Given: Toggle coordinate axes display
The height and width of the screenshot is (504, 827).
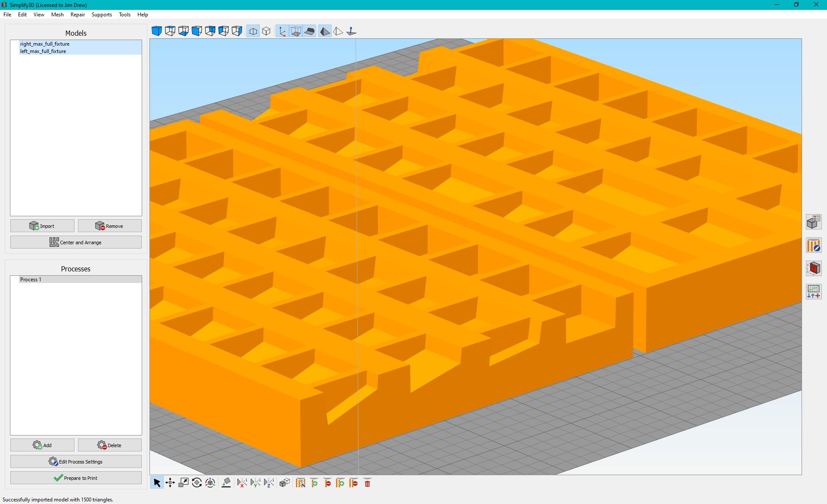Looking at the screenshot, I should coord(282,31).
